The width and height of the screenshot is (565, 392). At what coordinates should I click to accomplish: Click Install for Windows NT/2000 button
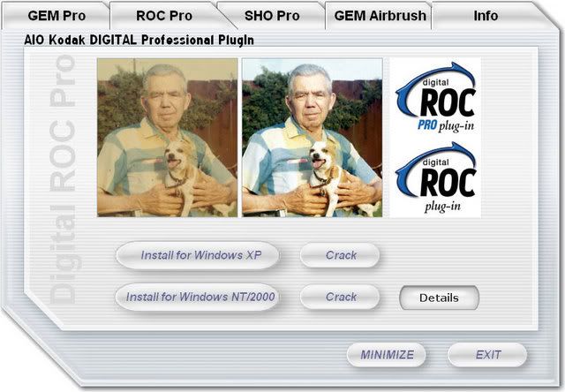click(x=198, y=297)
